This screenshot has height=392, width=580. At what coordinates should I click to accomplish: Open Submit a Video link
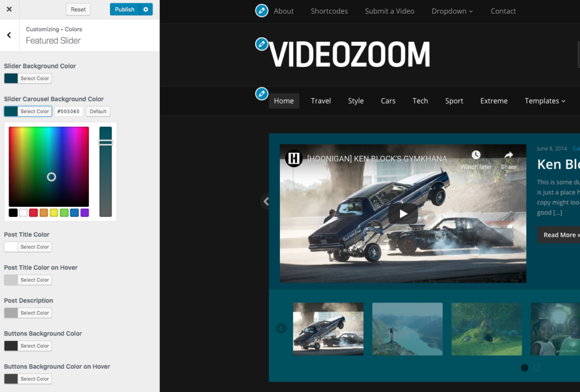pyautogui.click(x=390, y=11)
